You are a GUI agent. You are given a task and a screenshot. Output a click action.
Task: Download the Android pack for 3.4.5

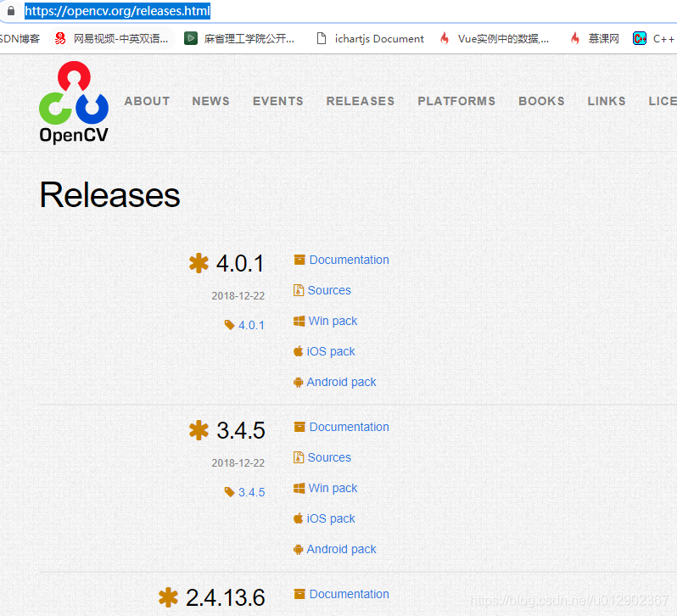341,549
